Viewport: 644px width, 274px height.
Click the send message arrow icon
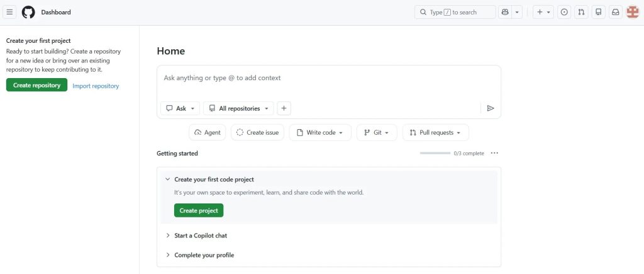click(x=491, y=108)
